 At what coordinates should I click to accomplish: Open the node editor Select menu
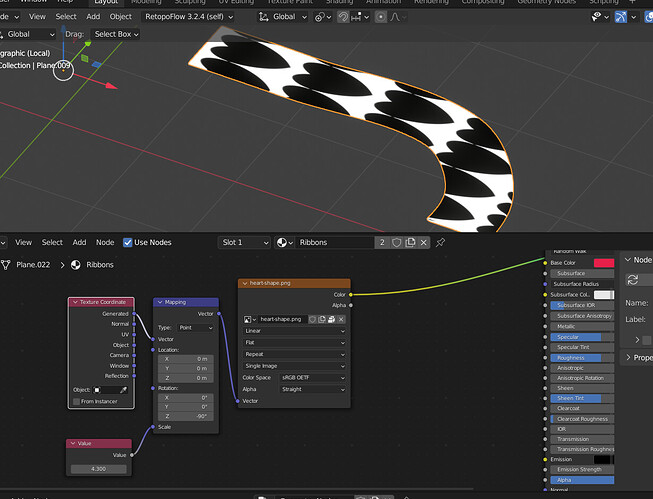52,242
